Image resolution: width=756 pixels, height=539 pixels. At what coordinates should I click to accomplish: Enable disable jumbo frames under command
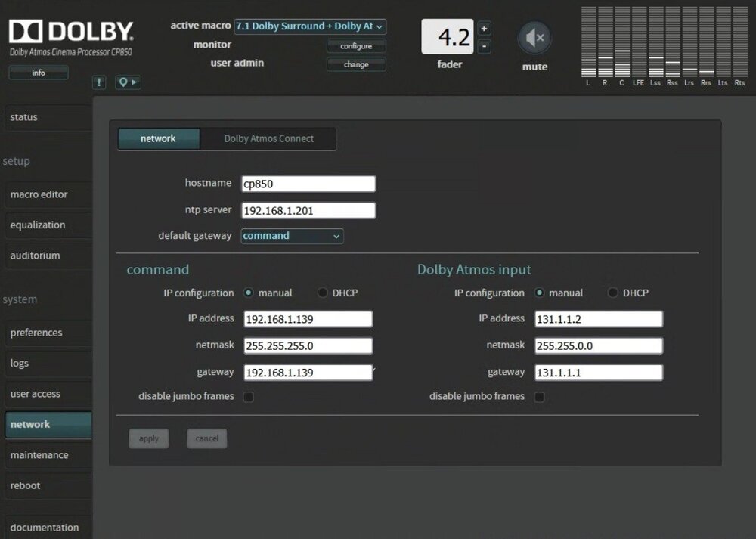coord(248,397)
